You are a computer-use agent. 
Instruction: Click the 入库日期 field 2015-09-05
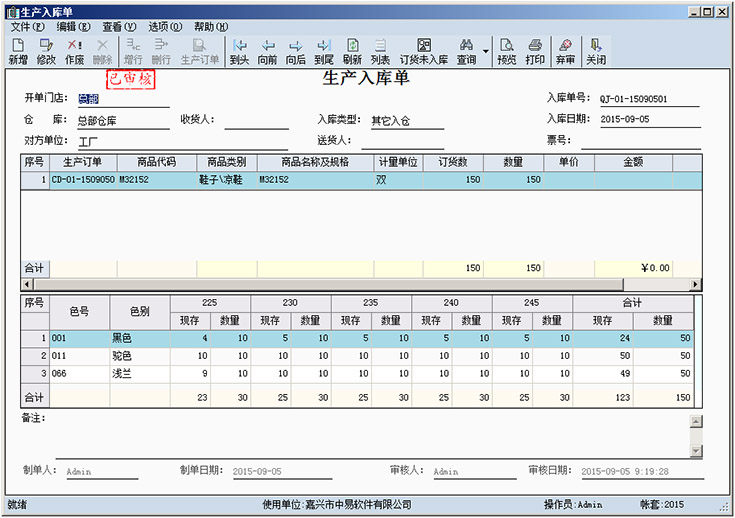click(650, 120)
